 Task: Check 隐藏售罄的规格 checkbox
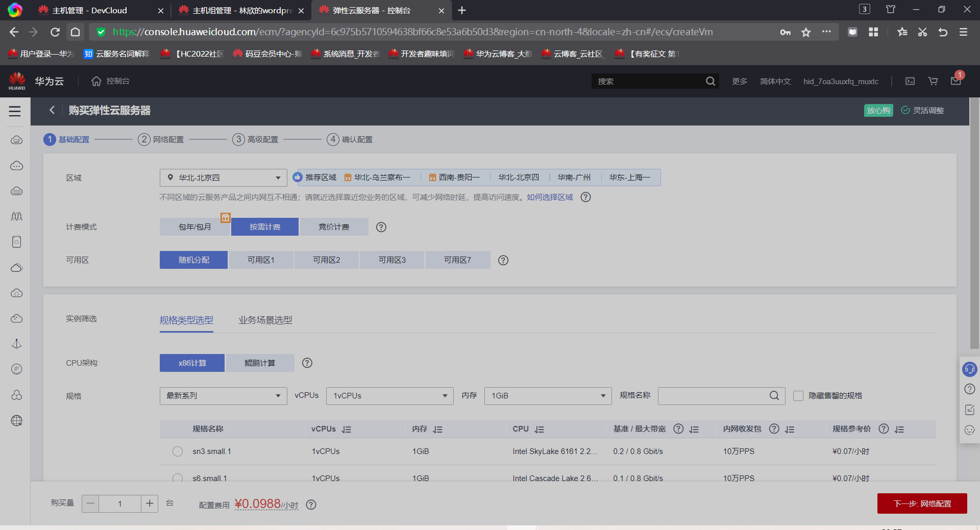(798, 396)
